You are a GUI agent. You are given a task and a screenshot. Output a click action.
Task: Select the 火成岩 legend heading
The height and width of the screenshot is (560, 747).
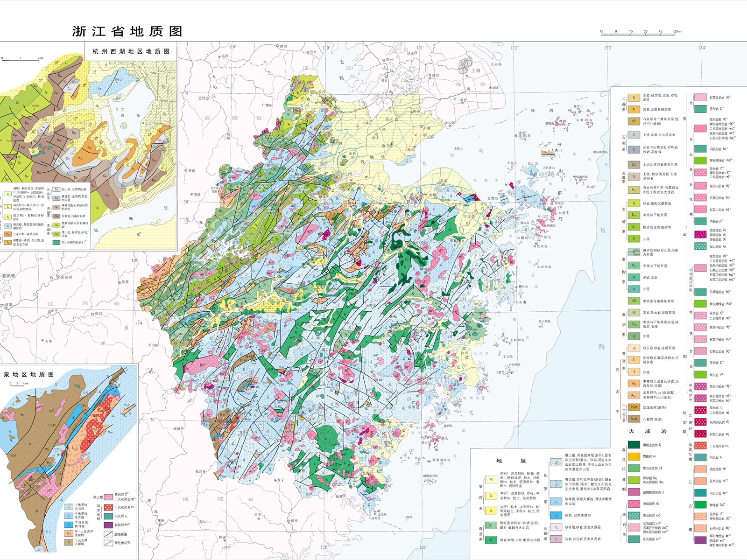coord(648,431)
